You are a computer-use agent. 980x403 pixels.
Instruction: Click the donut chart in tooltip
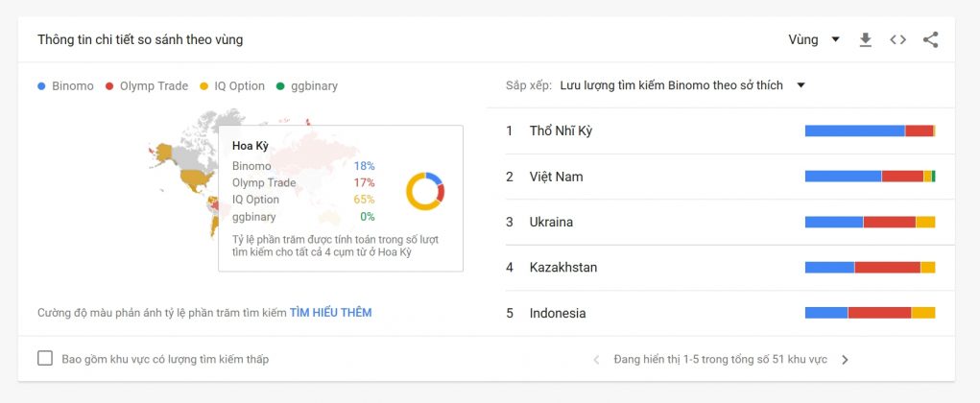[424, 191]
